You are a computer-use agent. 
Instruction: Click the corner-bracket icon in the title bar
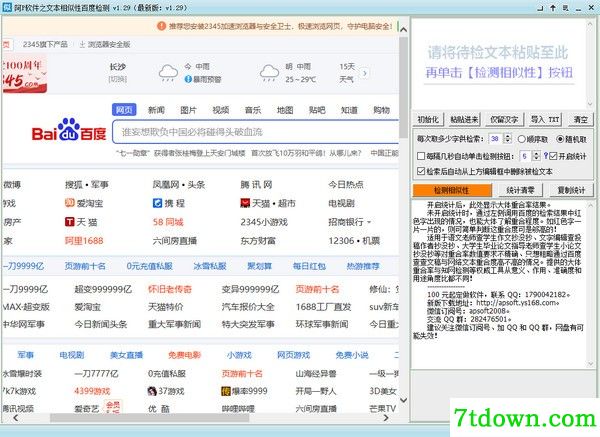pyautogui.click(x=540, y=7)
